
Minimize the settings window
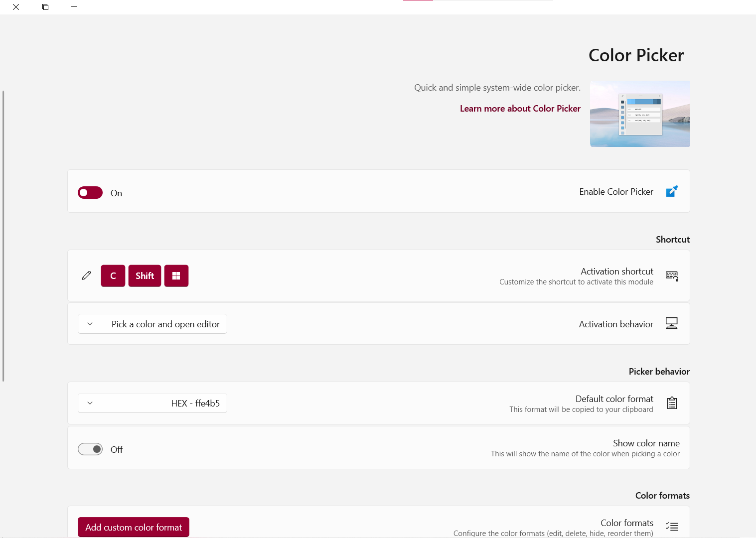[74, 7]
